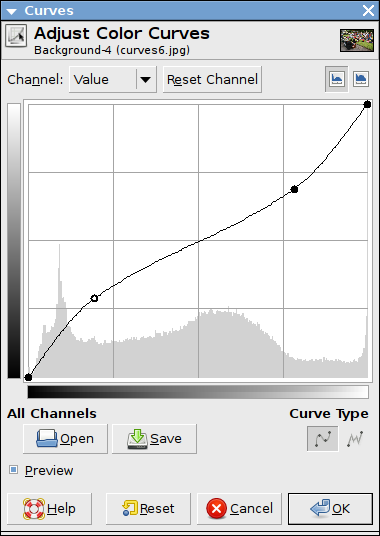This screenshot has height=536, width=380.
Task: Click the dropdown arrow next to Value
Action: click(x=146, y=80)
